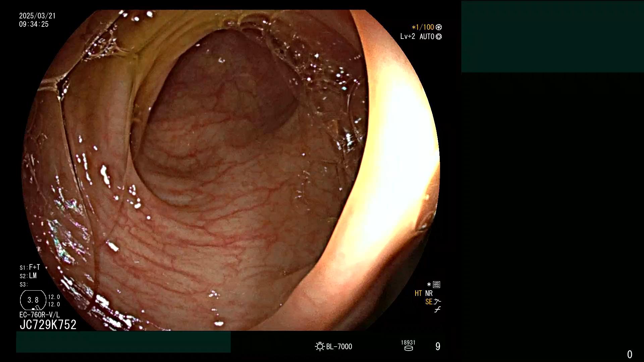644x362 pixels.
Task: Click the image counter showing 9
Action: (x=438, y=347)
